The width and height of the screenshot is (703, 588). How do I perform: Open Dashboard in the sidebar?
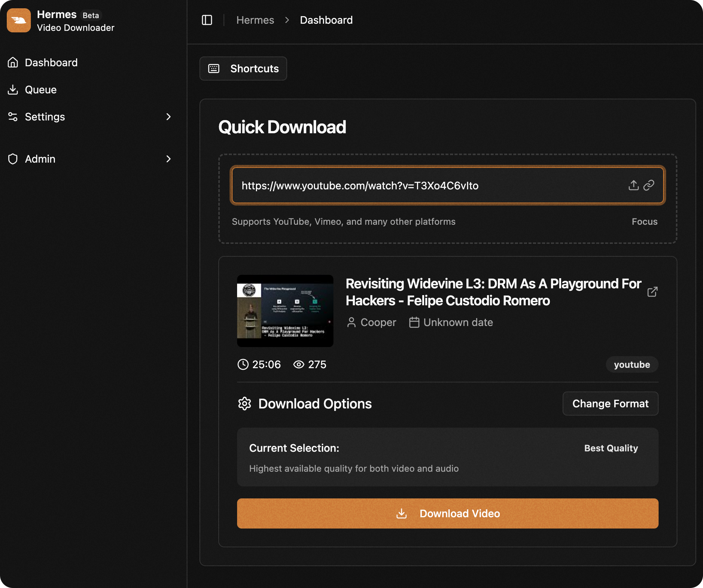[x=51, y=62]
